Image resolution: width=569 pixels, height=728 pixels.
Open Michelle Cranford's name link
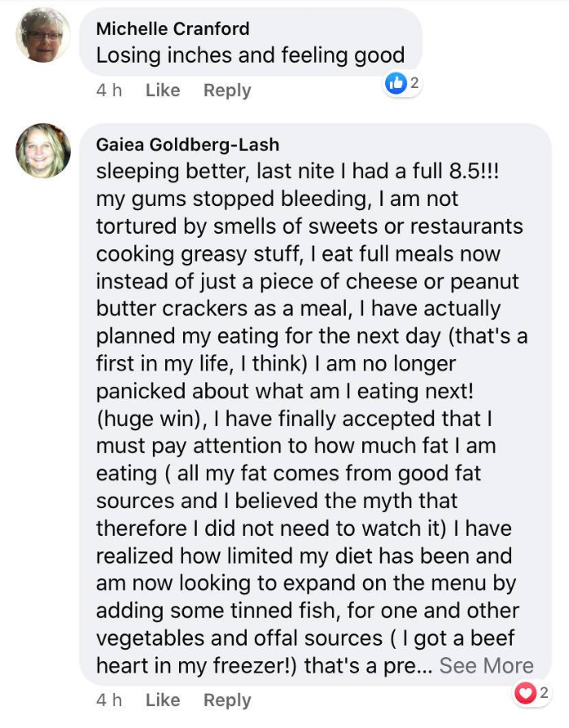(x=173, y=29)
